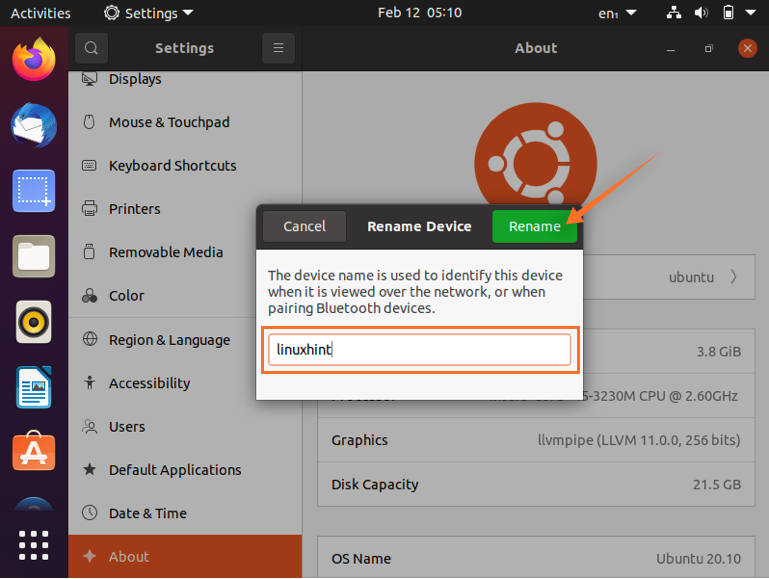Click the Color icon in sidebar
This screenshot has width=769, height=579.
coord(89,296)
